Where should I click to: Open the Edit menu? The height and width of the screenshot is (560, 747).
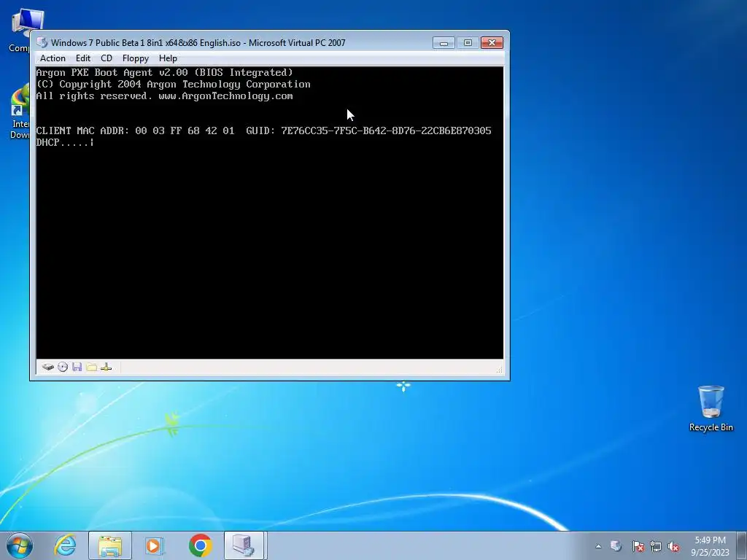click(x=83, y=58)
